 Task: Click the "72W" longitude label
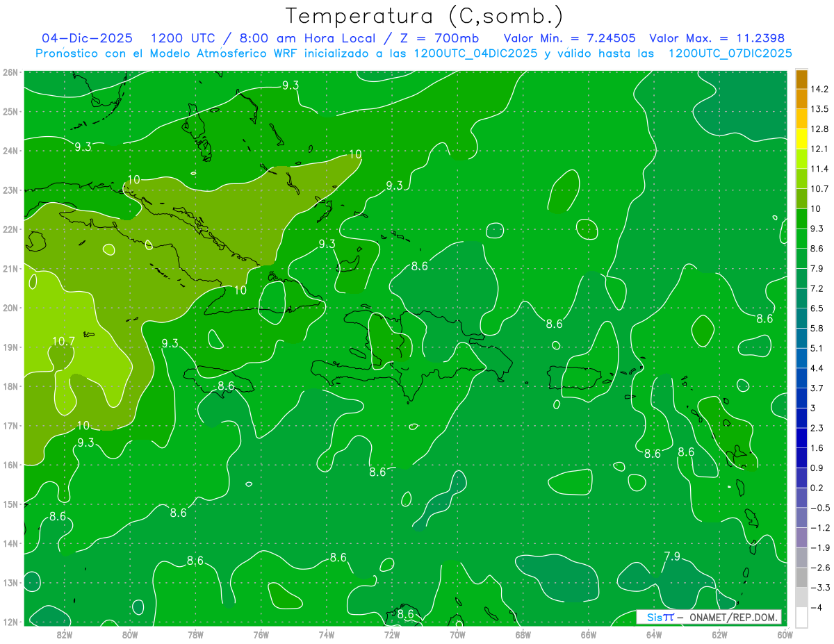(392, 635)
